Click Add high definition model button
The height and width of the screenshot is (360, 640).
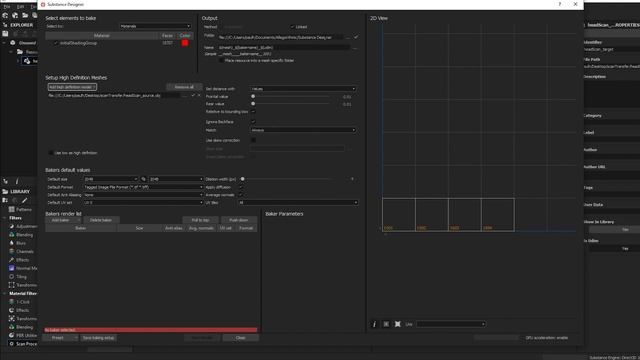72,87
